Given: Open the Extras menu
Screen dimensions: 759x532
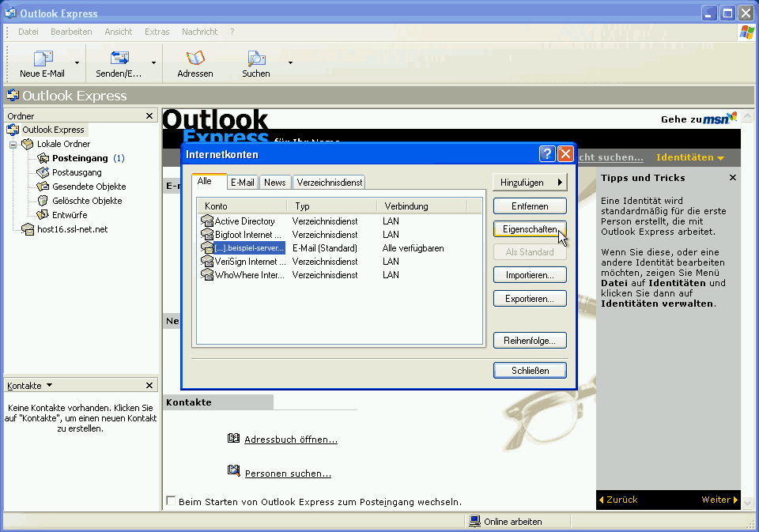Looking at the screenshot, I should [157, 32].
